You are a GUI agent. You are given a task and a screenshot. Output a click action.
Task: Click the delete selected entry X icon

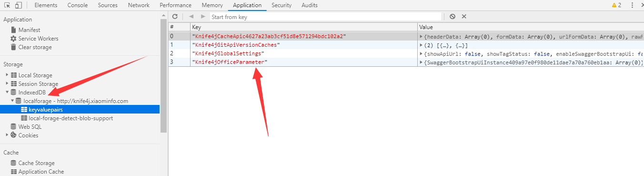click(x=464, y=16)
